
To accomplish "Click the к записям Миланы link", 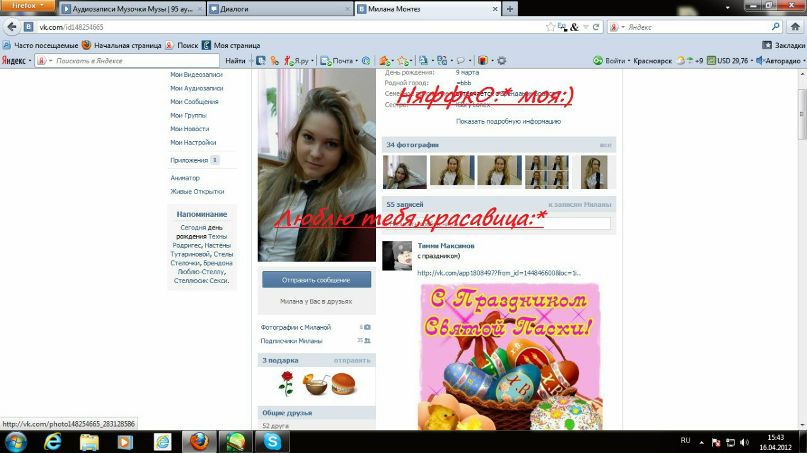I will (580, 204).
